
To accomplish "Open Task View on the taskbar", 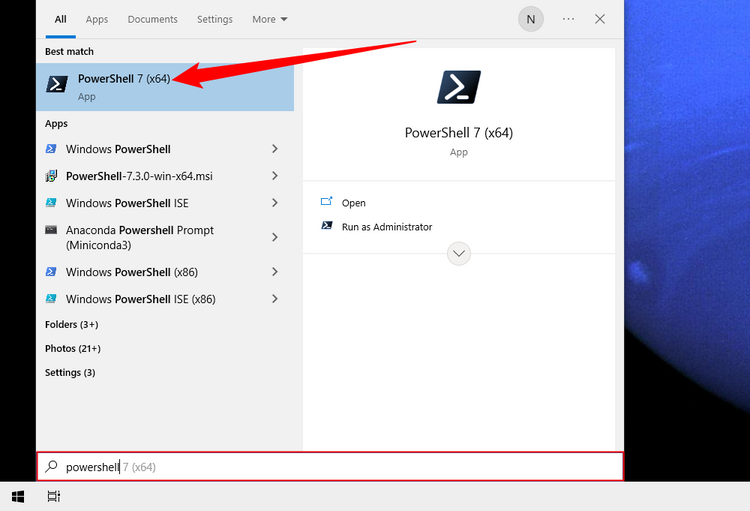I will pos(54,497).
